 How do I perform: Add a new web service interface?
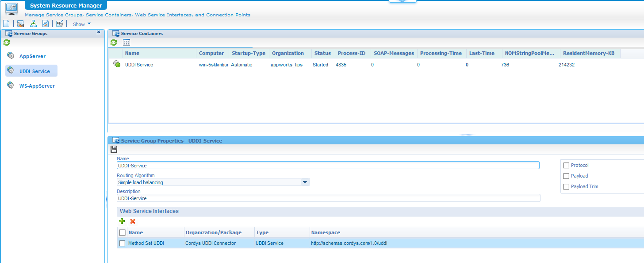pos(122,221)
